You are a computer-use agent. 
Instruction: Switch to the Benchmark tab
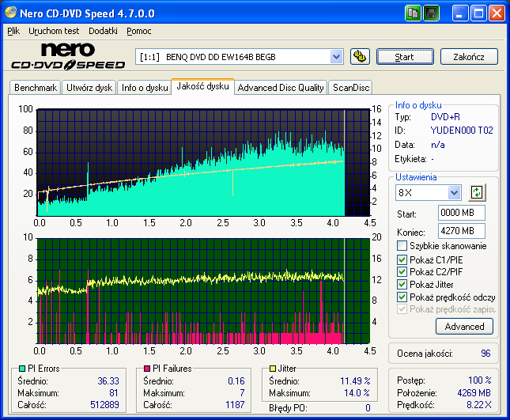click(35, 88)
